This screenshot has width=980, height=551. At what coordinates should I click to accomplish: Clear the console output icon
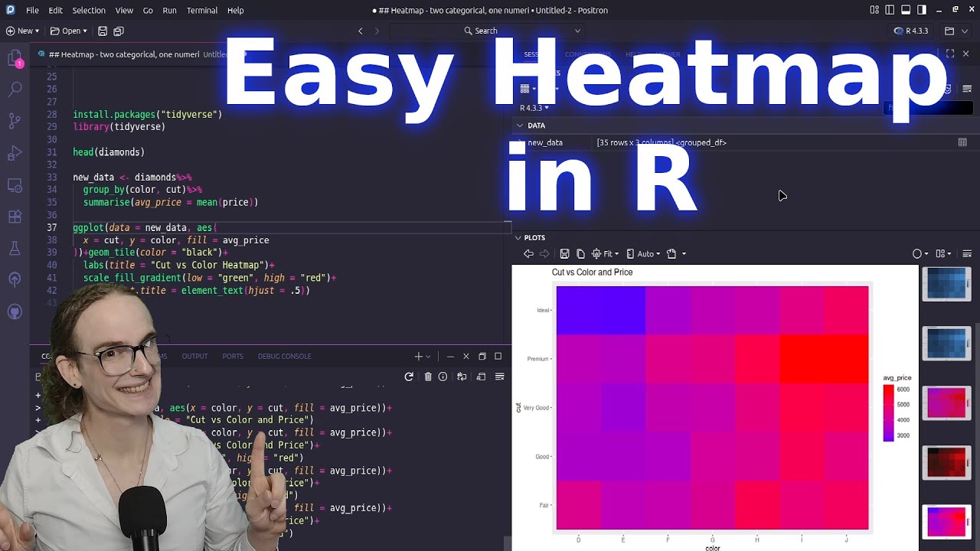click(x=500, y=377)
